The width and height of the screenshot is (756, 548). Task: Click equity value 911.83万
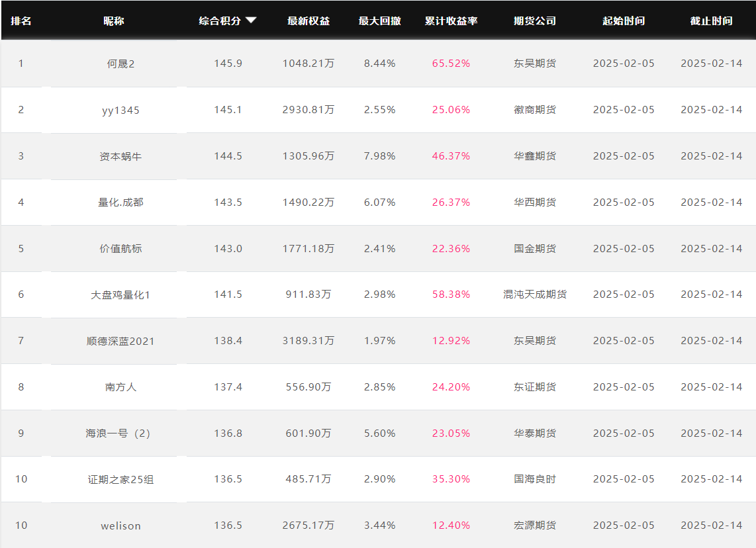pyautogui.click(x=308, y=294)
